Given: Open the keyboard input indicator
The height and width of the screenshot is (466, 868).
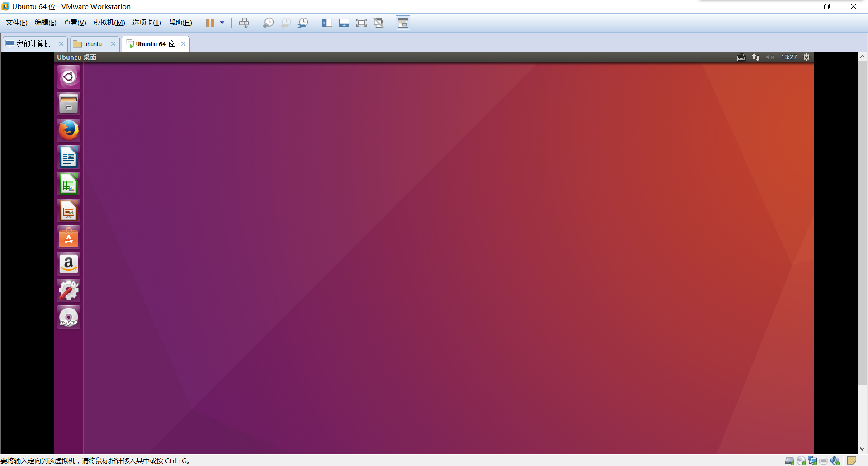Looking at the screenshot, I should [741, 57].
